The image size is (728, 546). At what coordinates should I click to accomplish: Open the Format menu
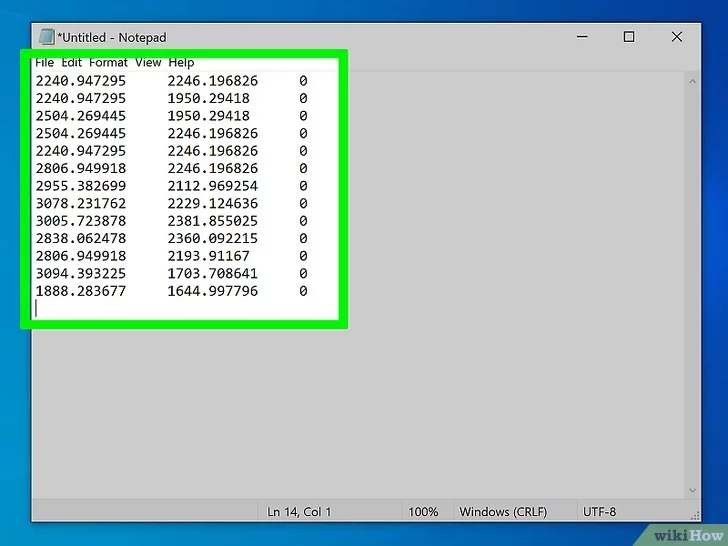coord(108,63)
